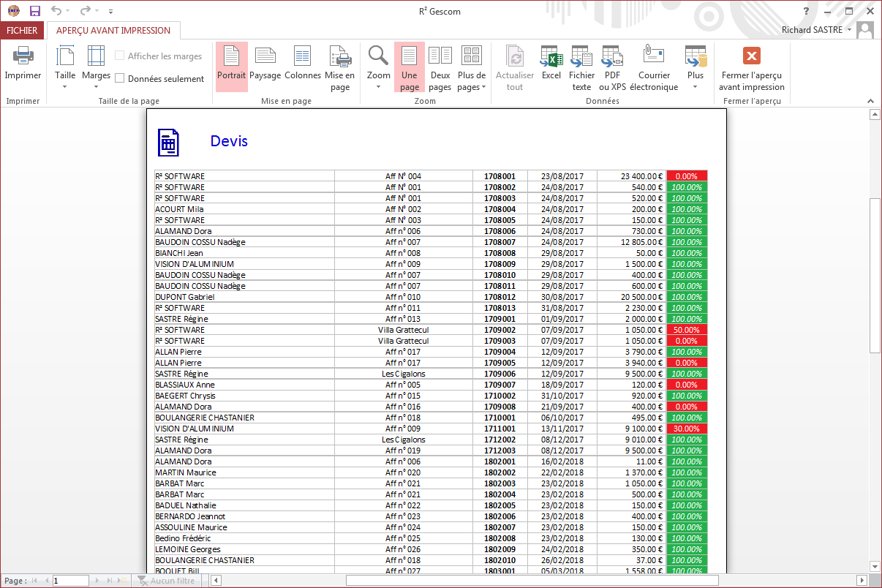882x588 pixels.
Task: Click amount 20 500.00 €
Action: point(641,297)
